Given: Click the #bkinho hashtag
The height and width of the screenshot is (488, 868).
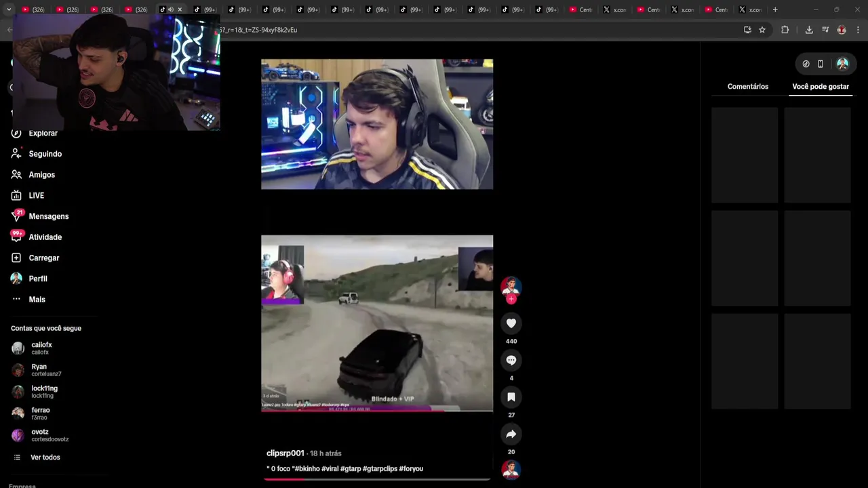Looking at the screenshot, I should [307, 469].
